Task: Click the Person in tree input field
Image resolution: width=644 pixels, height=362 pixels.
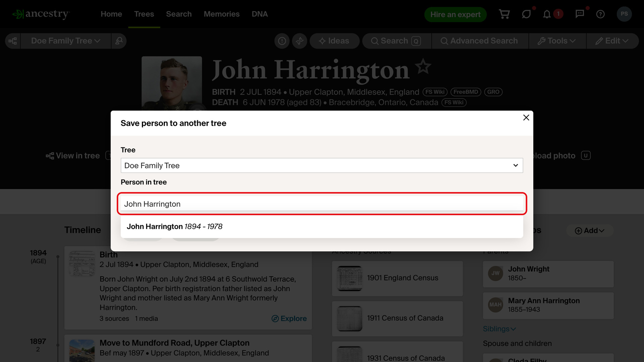Action: 322,204
